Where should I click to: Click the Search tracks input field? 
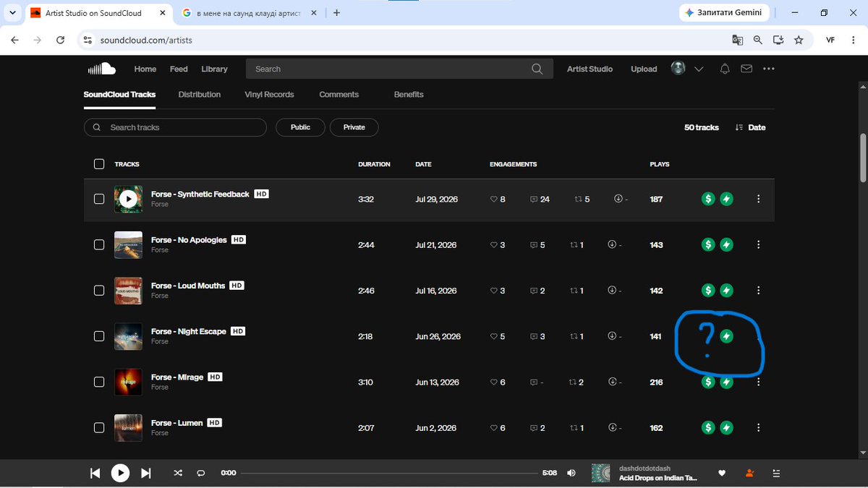coord(176,127)
